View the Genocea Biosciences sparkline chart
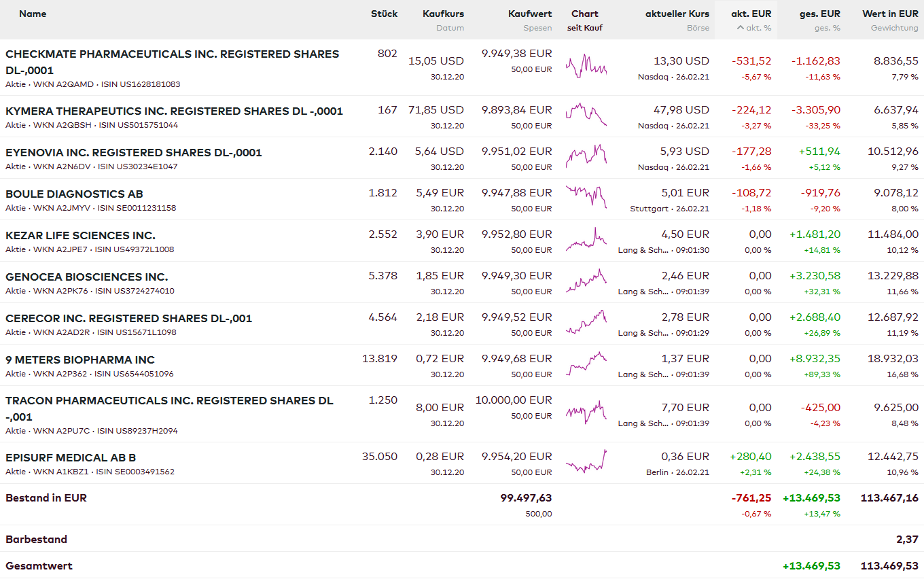This screenshot has height=579, width=924. pyautogui.click(x=586, y=281)
